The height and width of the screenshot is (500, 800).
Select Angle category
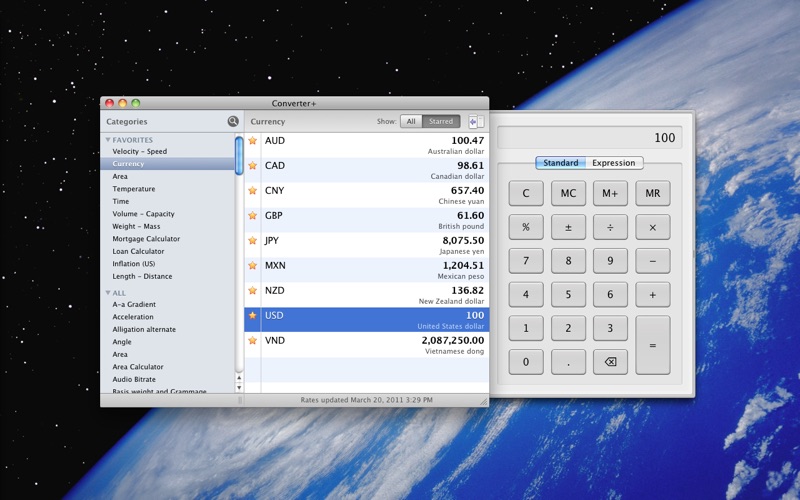122,342
